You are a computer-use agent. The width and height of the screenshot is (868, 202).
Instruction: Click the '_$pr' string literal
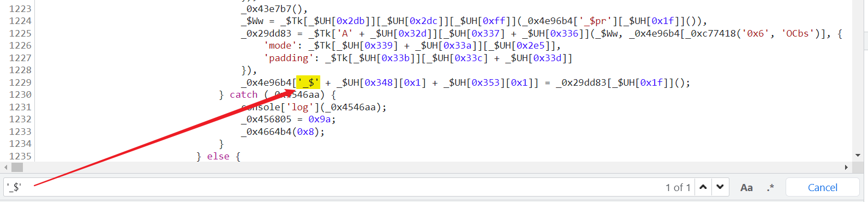(x=592, y=21)
